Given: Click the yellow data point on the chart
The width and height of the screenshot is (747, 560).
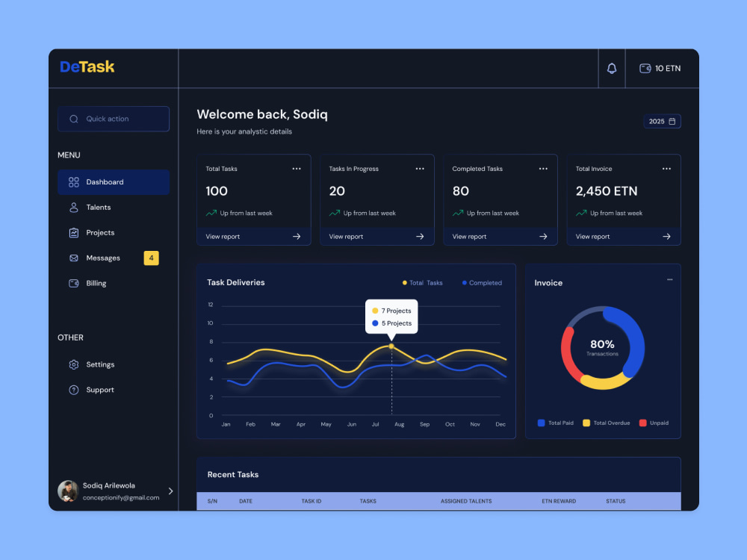Looking at the screenshot, I should (391, 346).
